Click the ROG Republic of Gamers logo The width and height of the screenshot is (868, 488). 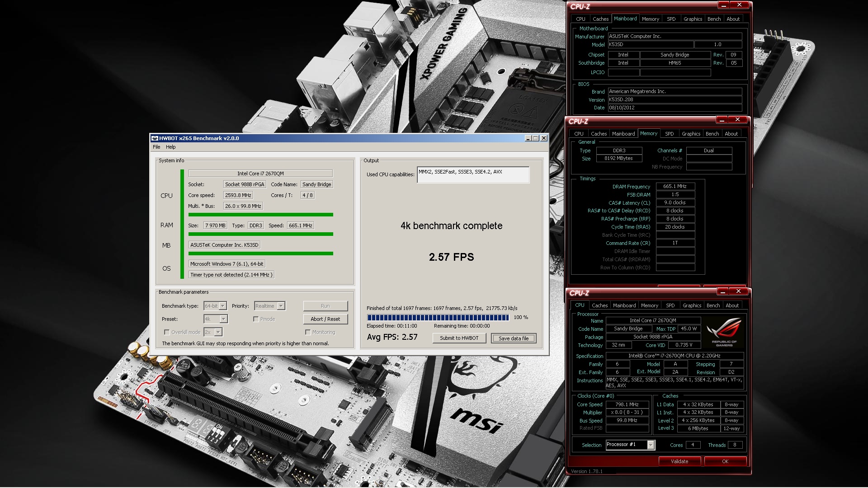pos(724,332)
